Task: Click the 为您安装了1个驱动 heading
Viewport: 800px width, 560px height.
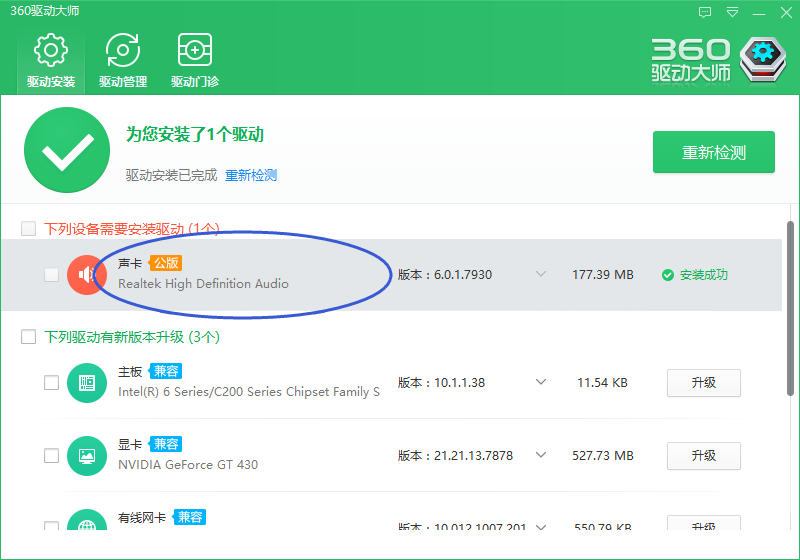Action: pyautogui.click(x=195, y=135)
